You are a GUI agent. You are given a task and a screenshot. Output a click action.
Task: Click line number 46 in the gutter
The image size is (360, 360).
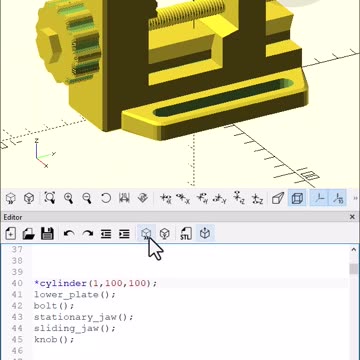pos(17,351)
